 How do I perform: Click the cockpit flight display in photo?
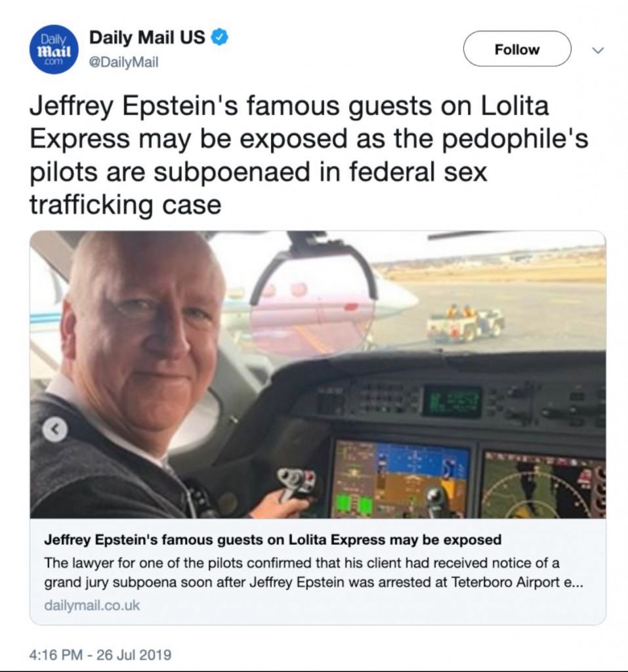[401, 478]
